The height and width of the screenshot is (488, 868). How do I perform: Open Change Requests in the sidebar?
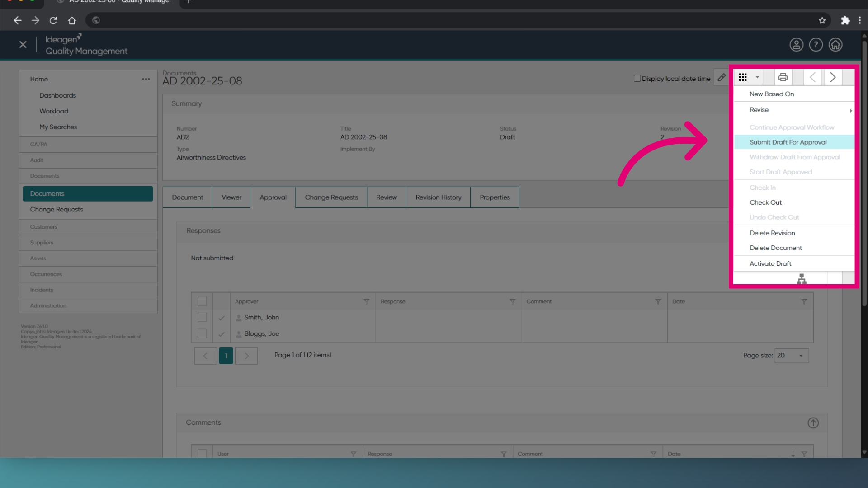click(57, 209)
